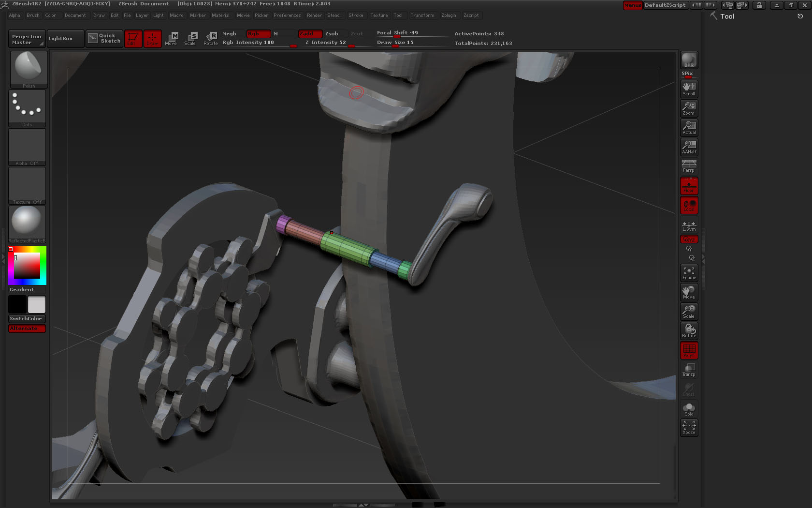
Task: Activate the Move transform mode in top shelf
Action: [x=171, y=39]
